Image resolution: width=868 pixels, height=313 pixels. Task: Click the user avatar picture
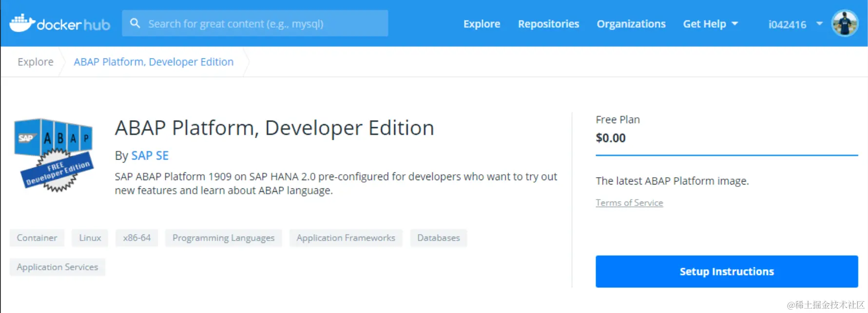click(x=845, y=23)
